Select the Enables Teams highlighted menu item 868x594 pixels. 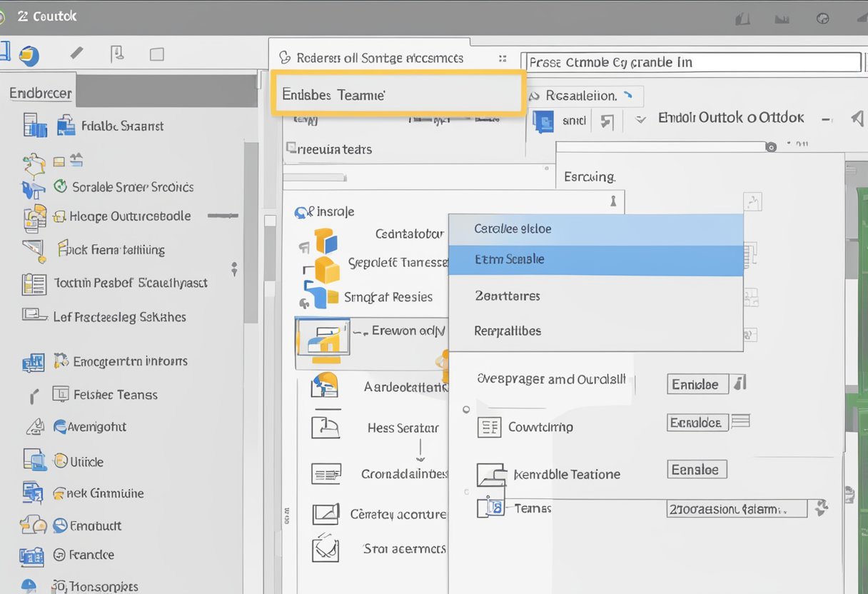coord(398,92)
